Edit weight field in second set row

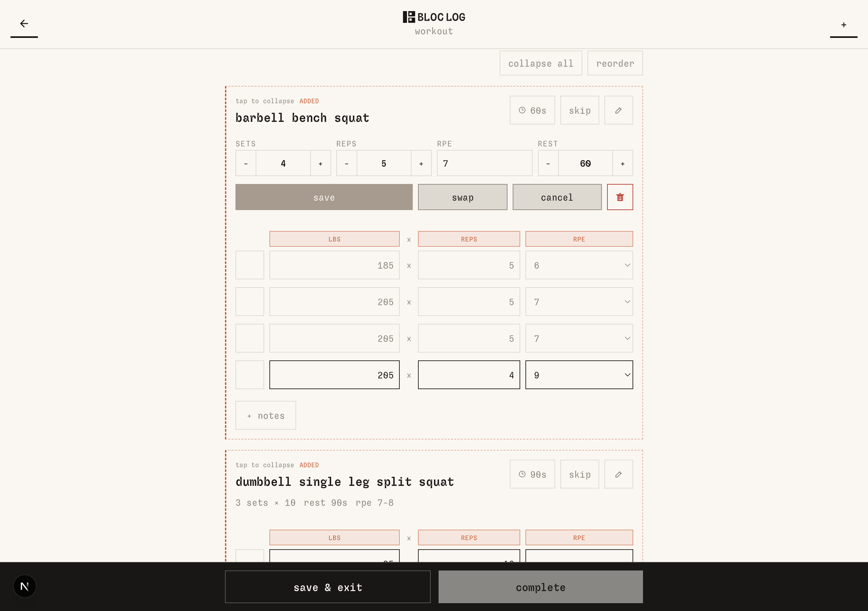click(x=334, y=302)
